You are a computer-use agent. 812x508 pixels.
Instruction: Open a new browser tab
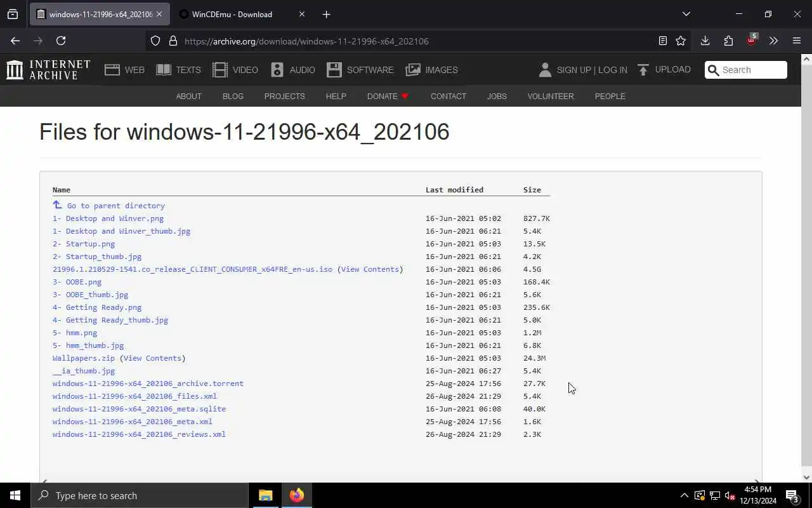(x=326, y=14)
